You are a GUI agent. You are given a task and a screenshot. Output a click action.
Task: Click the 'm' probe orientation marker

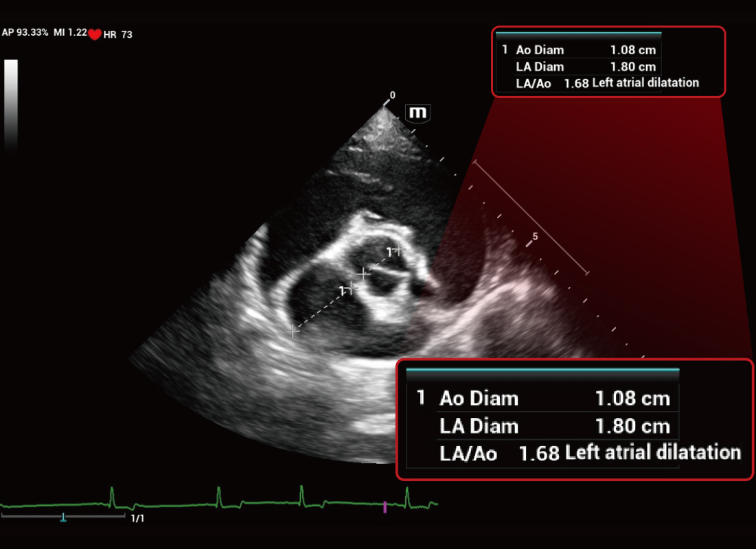coord(417,112)
